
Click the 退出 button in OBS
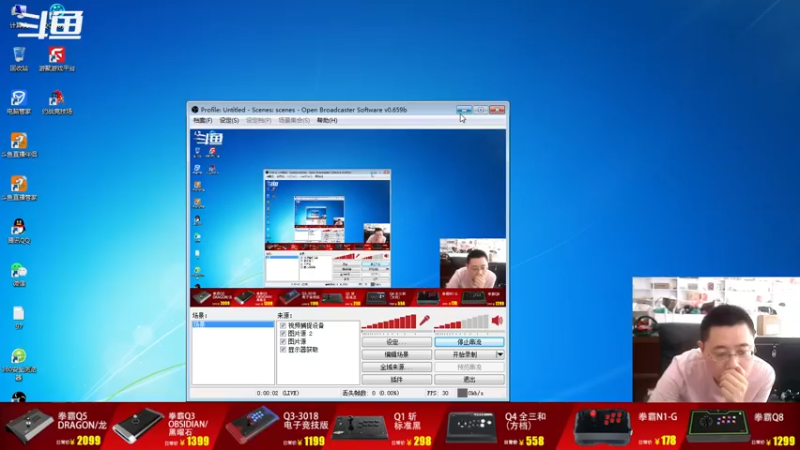point(469,380)
